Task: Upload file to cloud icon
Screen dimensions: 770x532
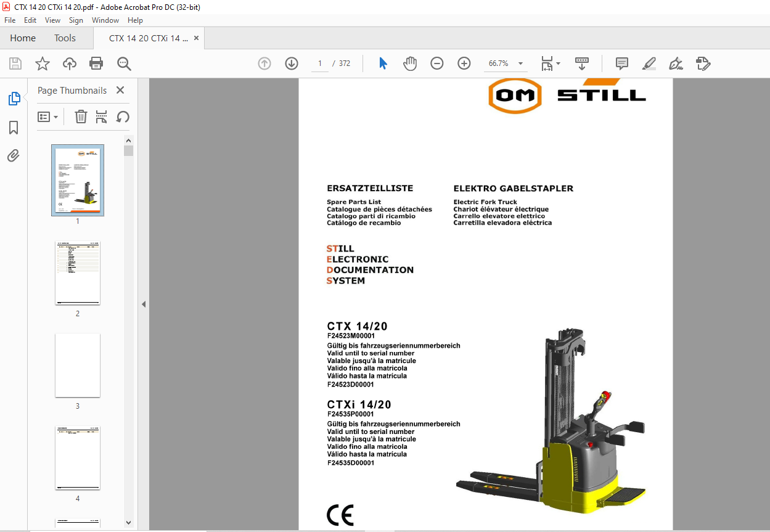Action: 70,63
